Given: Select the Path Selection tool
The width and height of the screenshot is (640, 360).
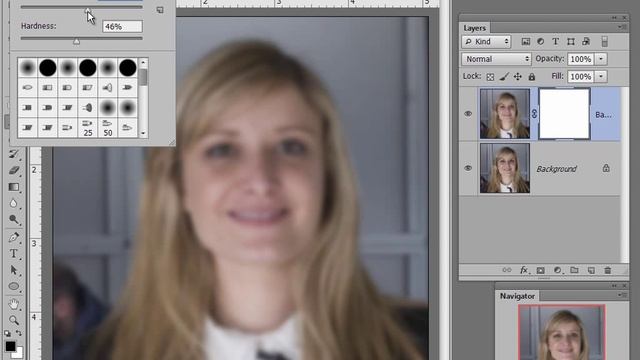Looking at the screenshot, I should click(13, 270).
